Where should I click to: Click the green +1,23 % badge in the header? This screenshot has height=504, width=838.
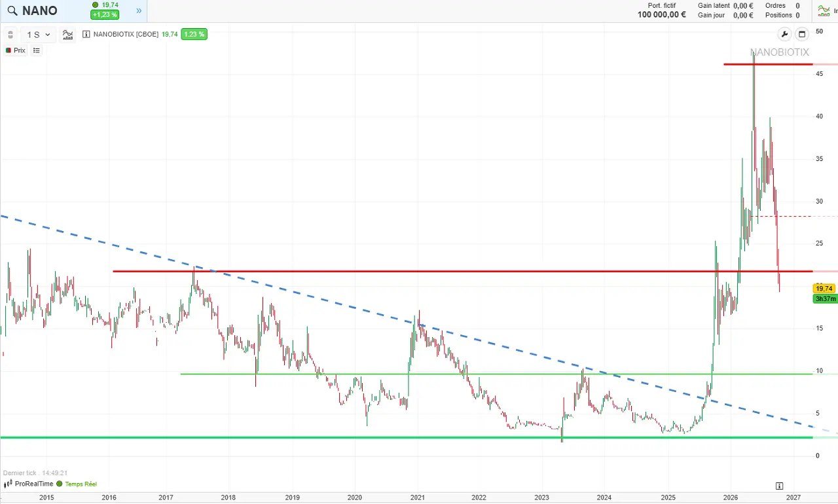coord(105,15)
